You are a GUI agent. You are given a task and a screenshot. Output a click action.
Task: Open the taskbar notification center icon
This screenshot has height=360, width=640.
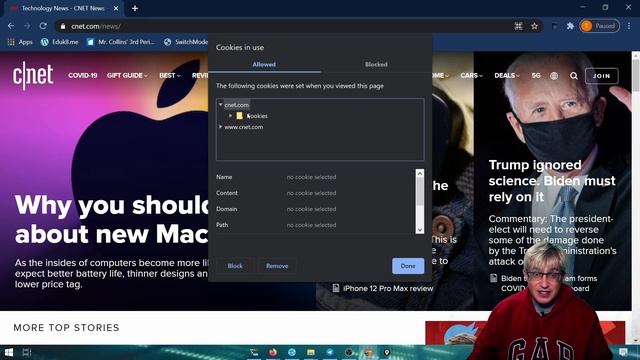point(623,352)
